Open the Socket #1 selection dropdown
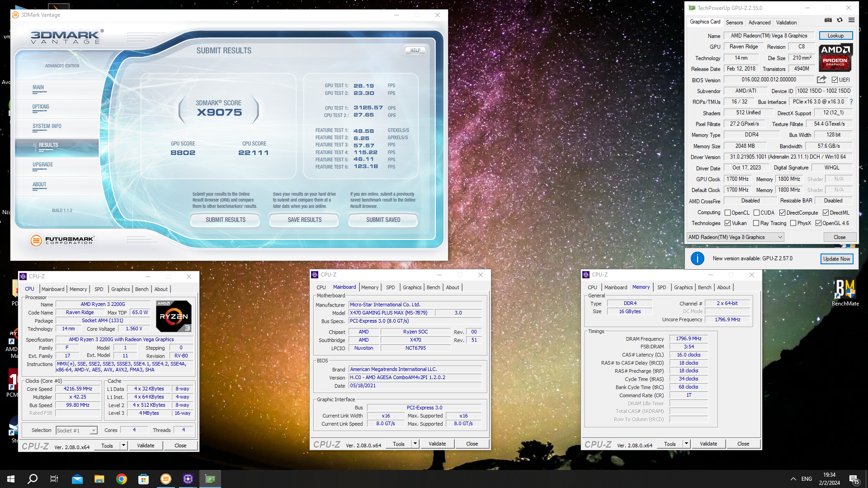The width and height of the screenshot is (868, 488). [x=76, y=431]
